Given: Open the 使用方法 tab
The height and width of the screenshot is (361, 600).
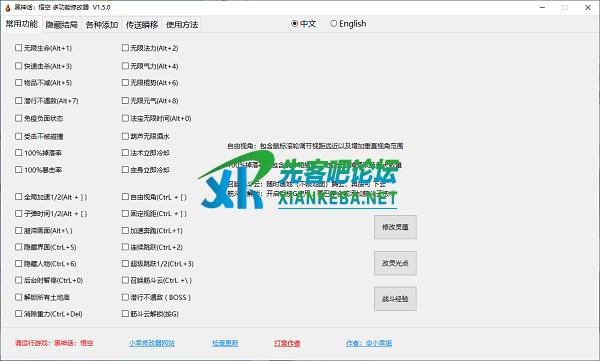Looking at the screenshot, I should pos(182,25).
